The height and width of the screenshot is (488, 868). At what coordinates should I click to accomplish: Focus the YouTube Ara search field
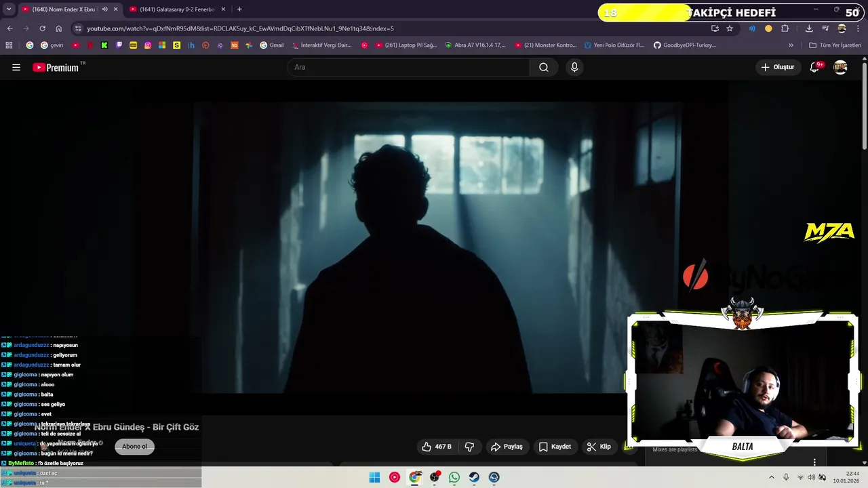pos(409,67)
